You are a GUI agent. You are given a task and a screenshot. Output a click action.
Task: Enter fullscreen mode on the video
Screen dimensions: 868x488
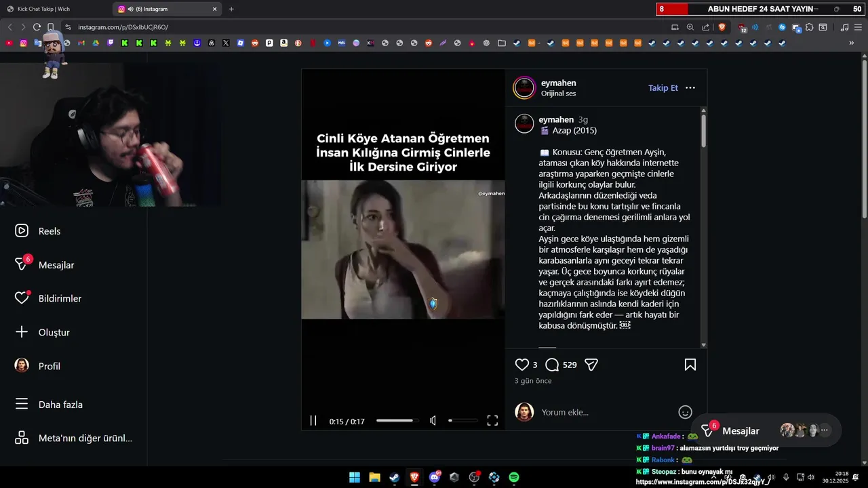pyautogui.click(x=493, y=421)
